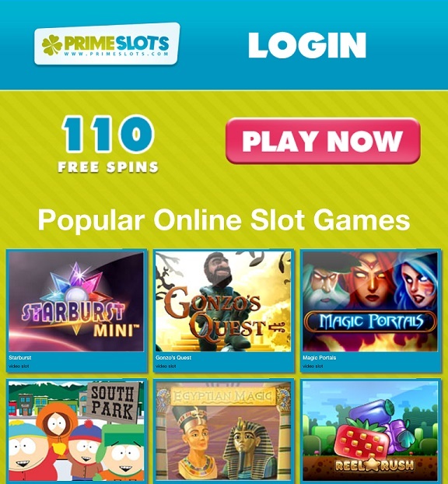Open the Gonzo's Quest game thumbnail
448x484 pixels.
click(223, 301)
